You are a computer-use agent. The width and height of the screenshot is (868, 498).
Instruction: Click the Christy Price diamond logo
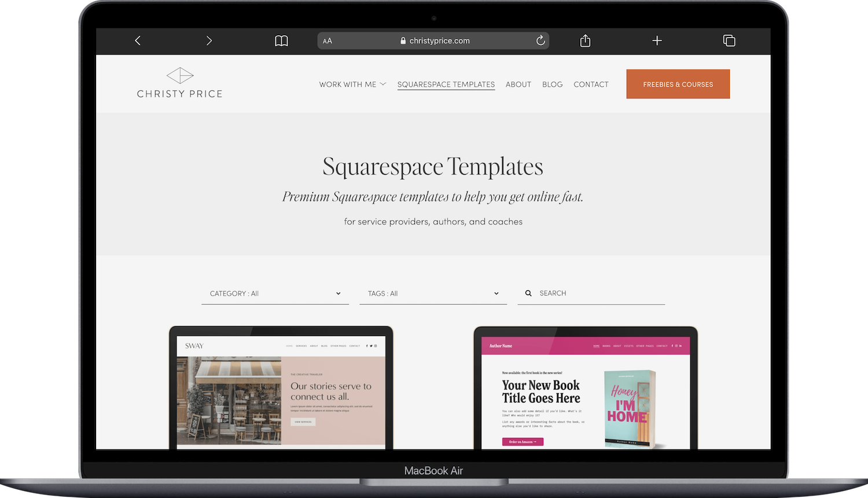click(x=180, y=75)
